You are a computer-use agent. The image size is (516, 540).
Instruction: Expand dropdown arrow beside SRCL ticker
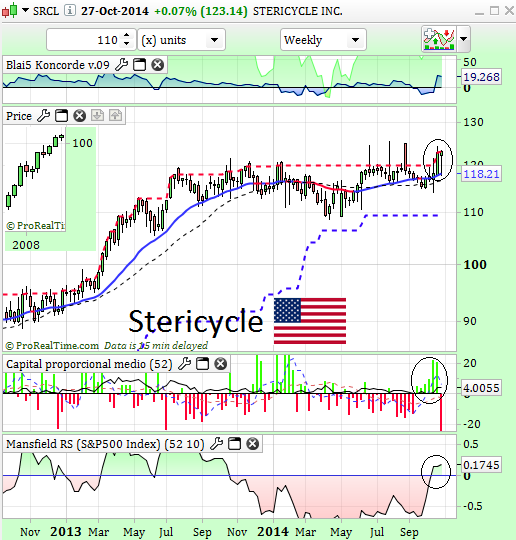[x=25, y=10]
